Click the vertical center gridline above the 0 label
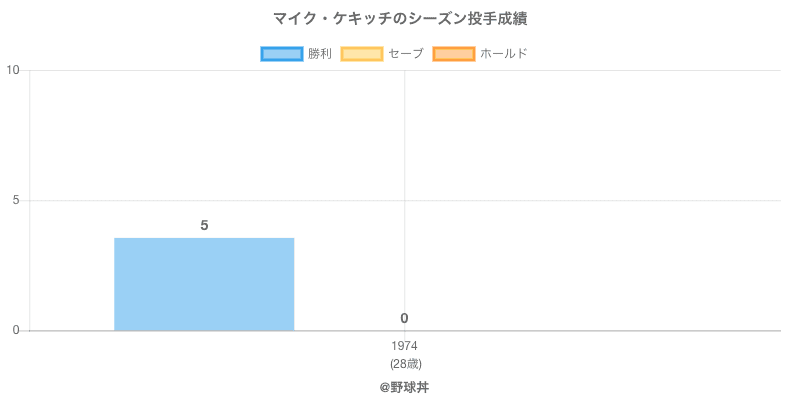The image size is (800, 400). [x=404, y=150]
